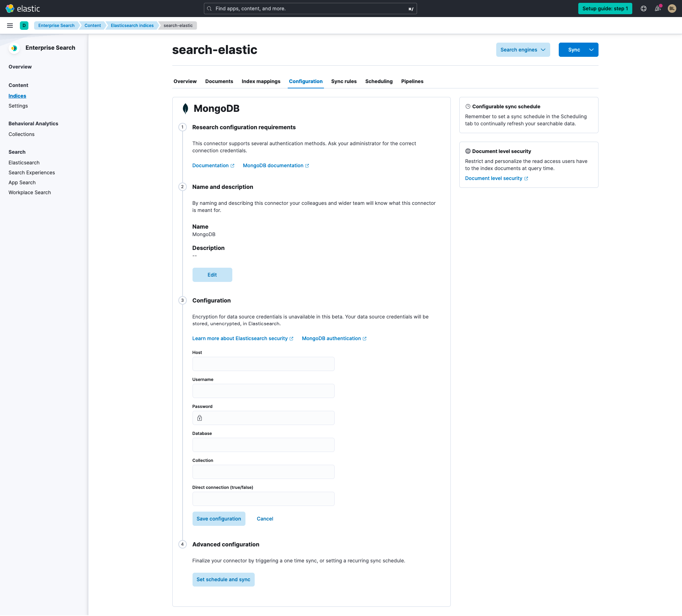Screen dimensions: 682x616
Task: Click the green D space avatar
Action: point(24,26)
